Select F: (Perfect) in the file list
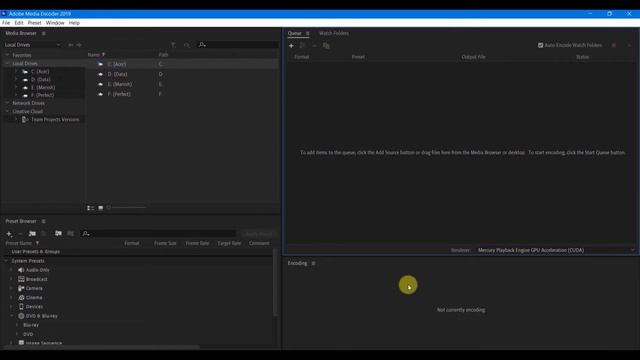Screen dimensions: 640x360 click(119, 94)
